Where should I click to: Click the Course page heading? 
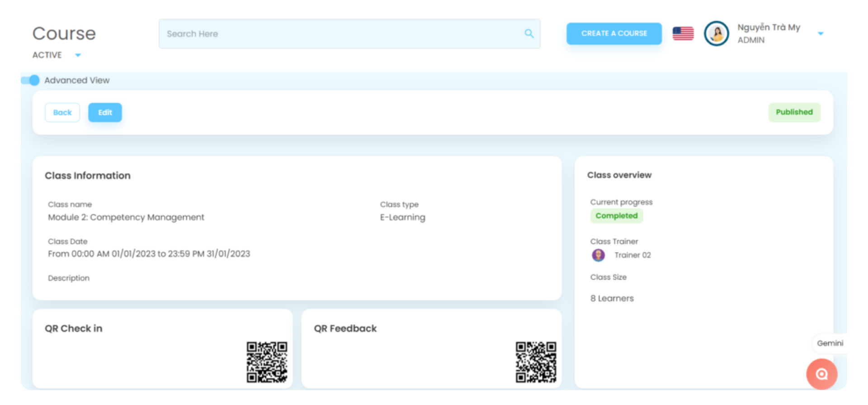[x=64, y=33]
